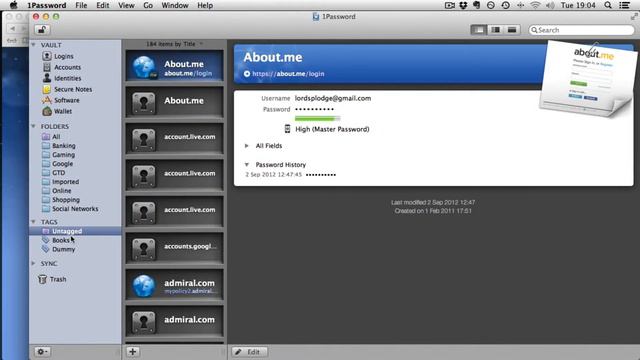Switch to third layout view button
The height and width of the screenshot is (360, 640).
(512, 30)
